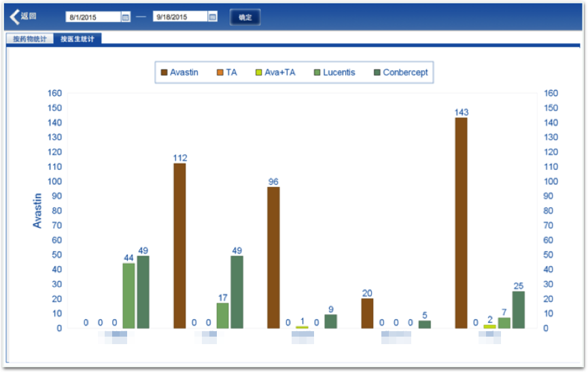Click the back arrow icon

tap(14, 16)
